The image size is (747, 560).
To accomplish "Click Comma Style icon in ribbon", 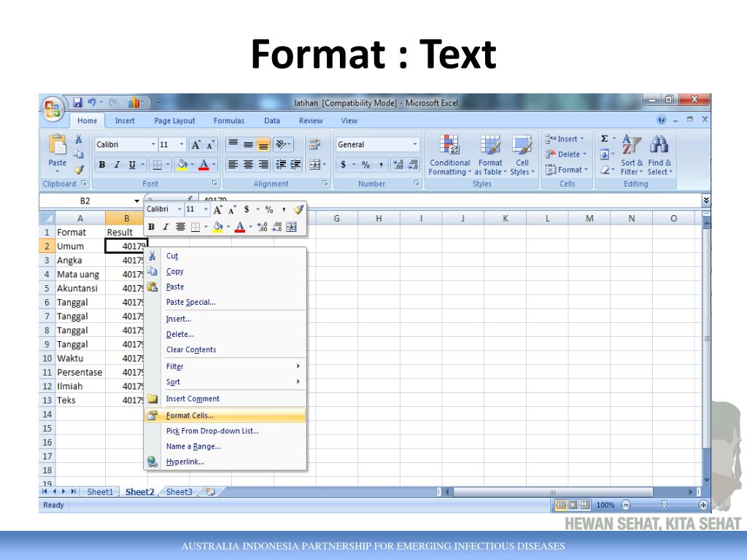I will (381, 165).
